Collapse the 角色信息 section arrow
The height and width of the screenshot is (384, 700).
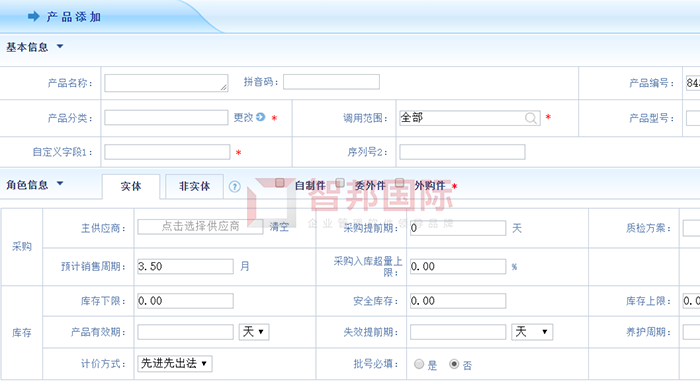coord(60,183)
